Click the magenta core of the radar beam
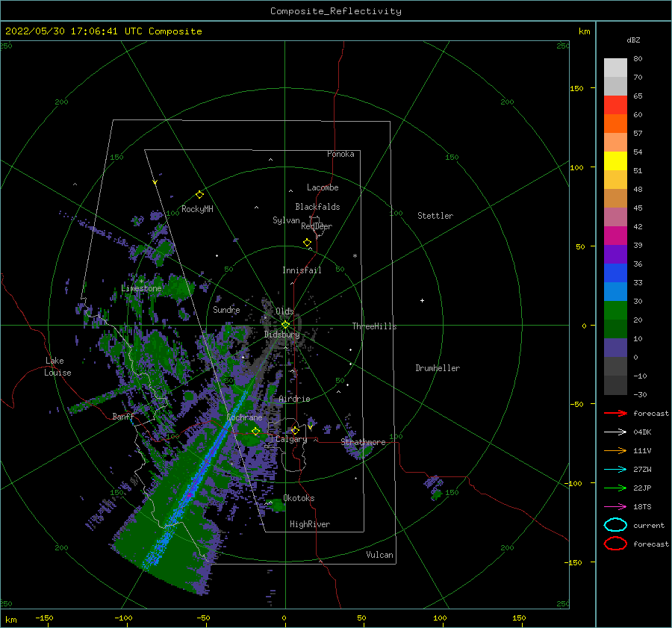 (190, 494)
